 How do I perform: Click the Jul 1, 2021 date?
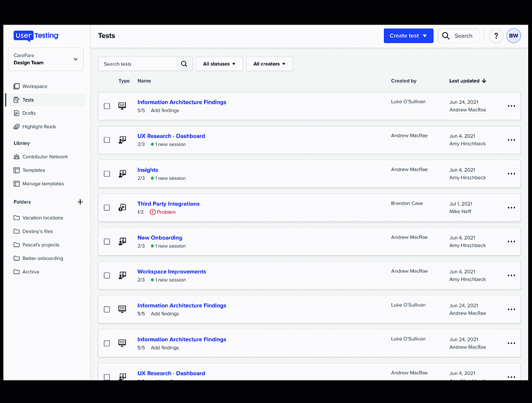coord(461,204)
